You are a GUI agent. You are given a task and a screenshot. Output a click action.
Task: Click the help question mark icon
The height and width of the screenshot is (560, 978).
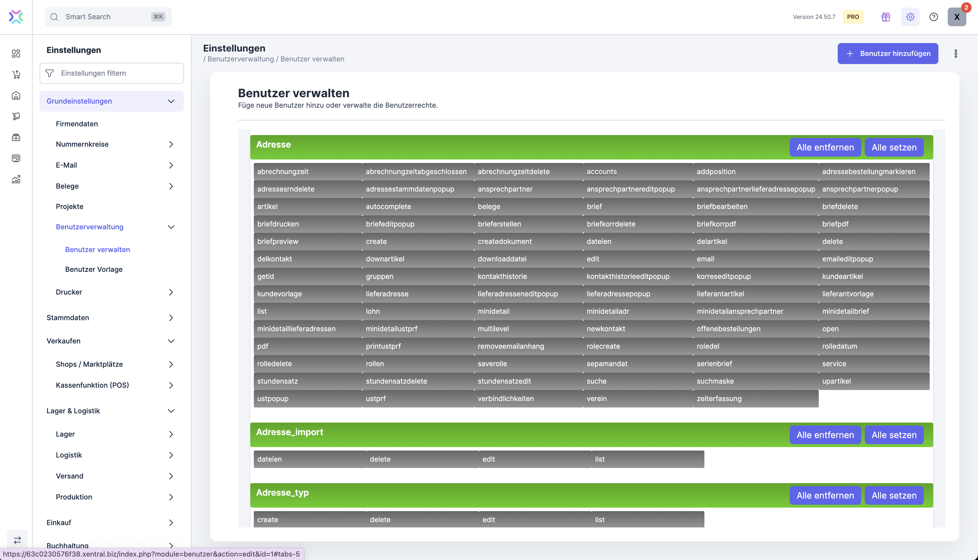(x=933, y=17)
